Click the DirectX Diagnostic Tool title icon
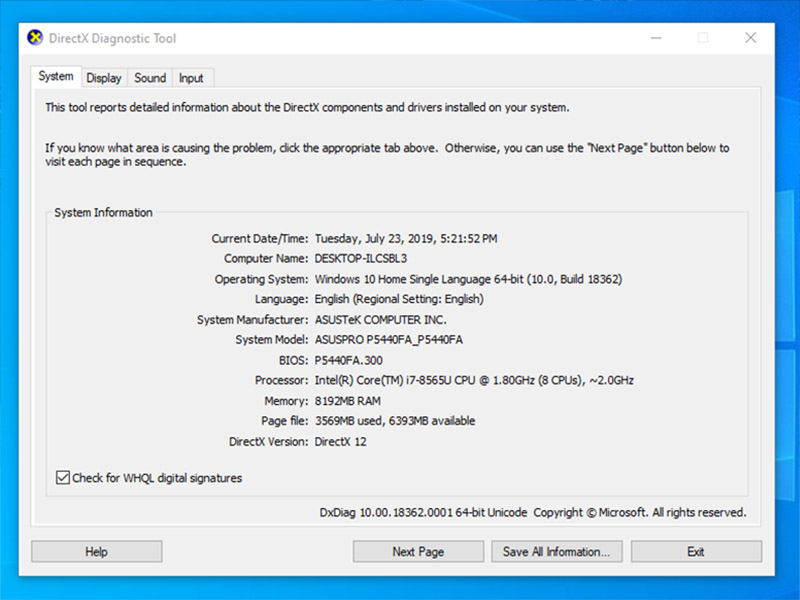The height and width of the screenshot is (600, 800). (x=35, y=38)
